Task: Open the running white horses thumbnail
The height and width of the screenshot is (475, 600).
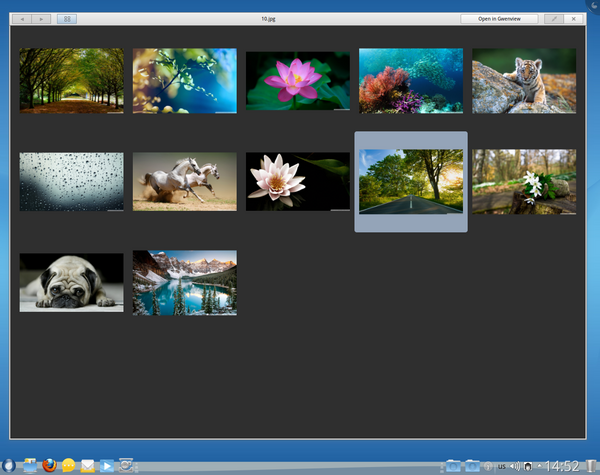Action: click(x=185, y=181)
